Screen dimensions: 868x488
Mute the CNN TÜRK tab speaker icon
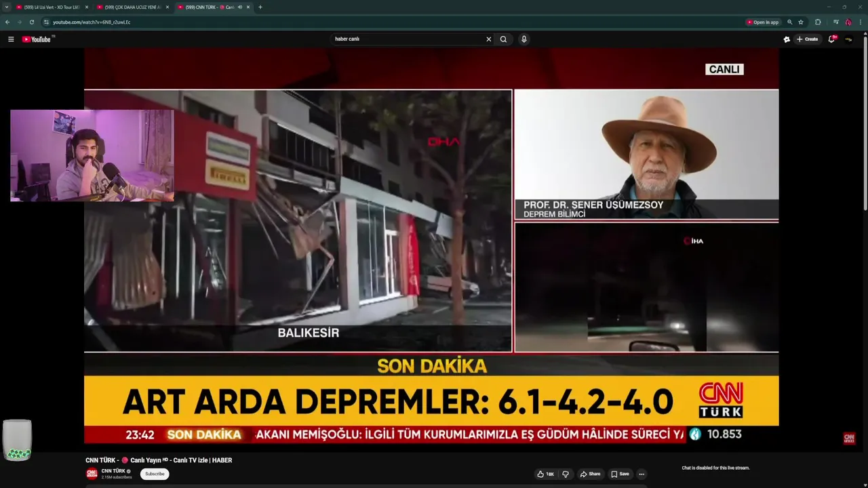[239, 7]
